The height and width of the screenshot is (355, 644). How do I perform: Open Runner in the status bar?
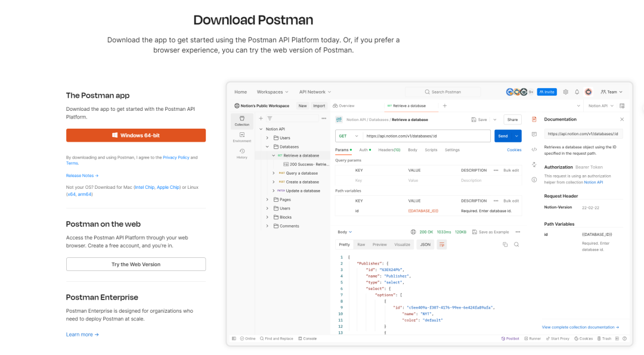point(532,338)
